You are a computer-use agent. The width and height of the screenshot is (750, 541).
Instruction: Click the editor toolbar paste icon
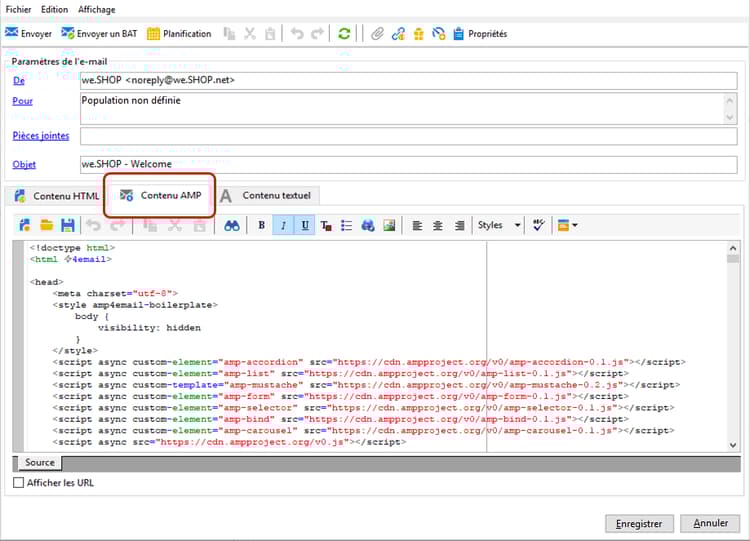[199, 225]
